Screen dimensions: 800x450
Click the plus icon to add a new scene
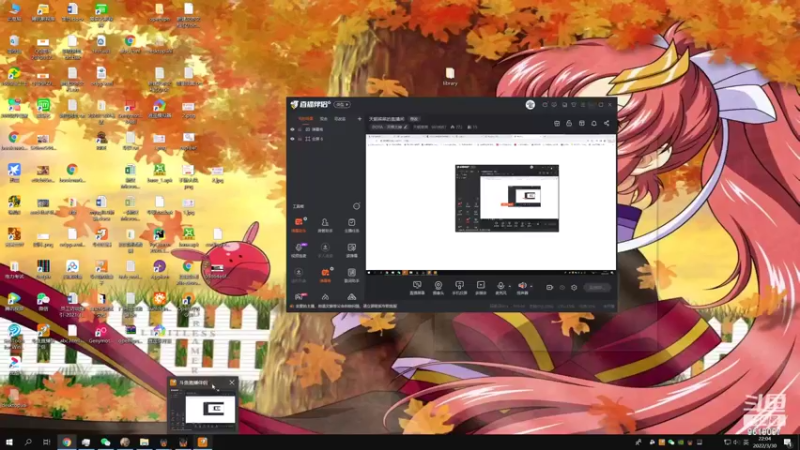click(x=360, y=119)
